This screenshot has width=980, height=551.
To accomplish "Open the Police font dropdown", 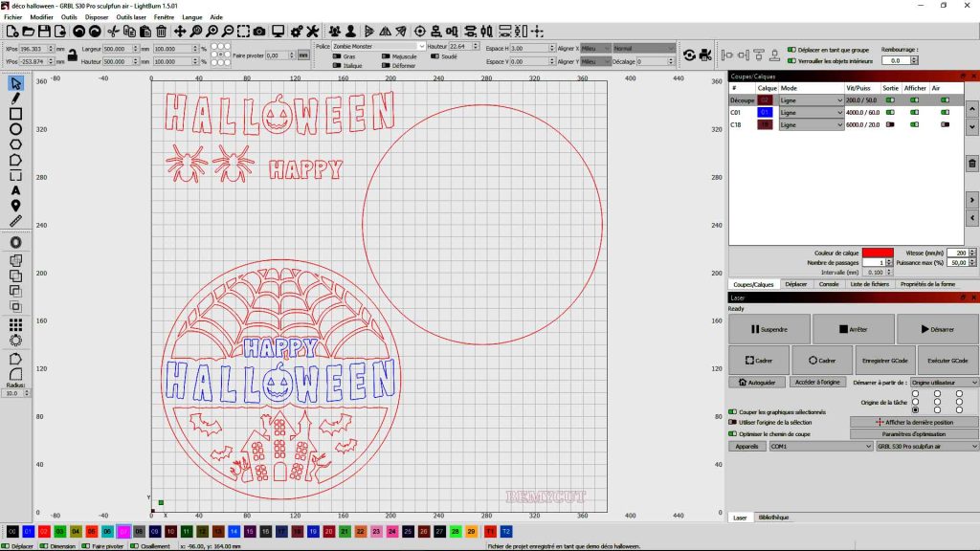I will click(x=378, y=46).
